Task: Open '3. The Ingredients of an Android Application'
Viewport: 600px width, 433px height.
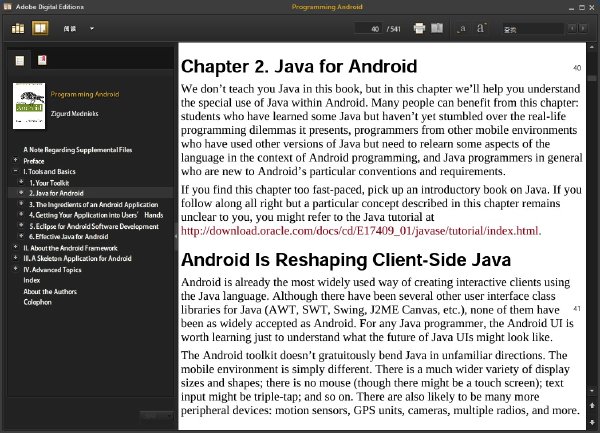Action: click(x=93, y=204)
